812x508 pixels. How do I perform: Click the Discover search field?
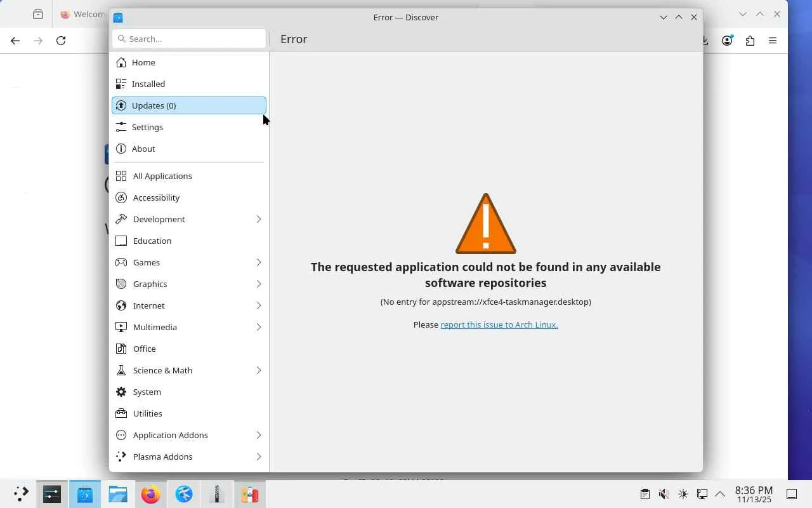(x=189, y=39)
